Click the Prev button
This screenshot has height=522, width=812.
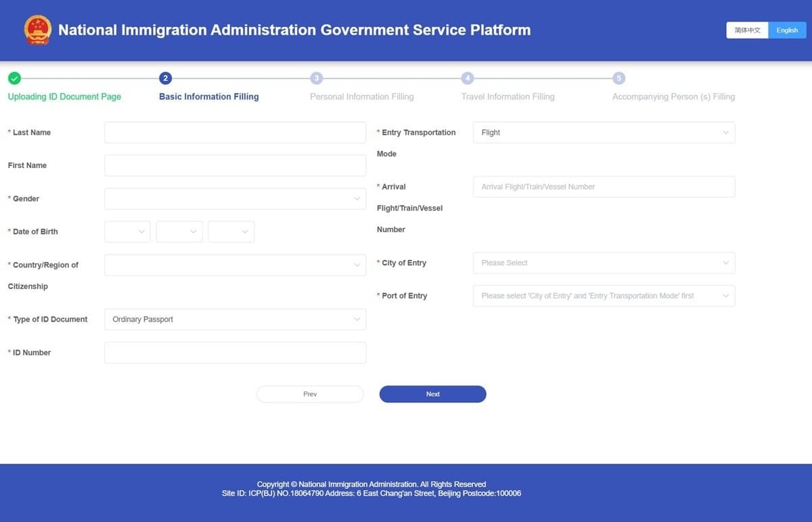[x=309, y=393]
